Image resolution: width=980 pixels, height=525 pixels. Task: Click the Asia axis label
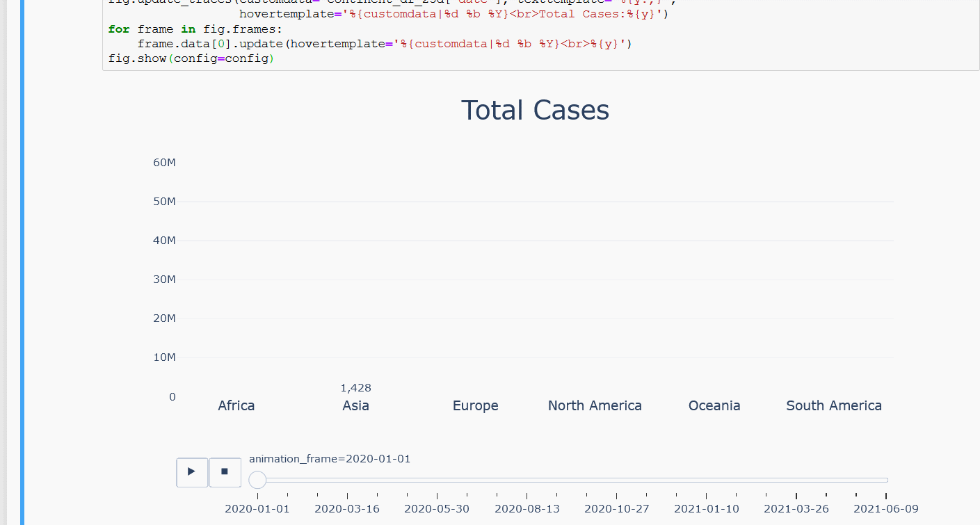tap(355, 405)
